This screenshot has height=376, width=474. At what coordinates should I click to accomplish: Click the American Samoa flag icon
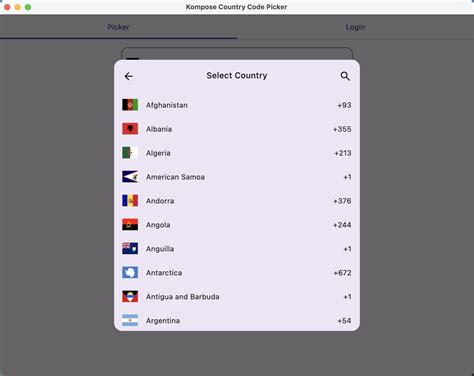tap(130, 177)
